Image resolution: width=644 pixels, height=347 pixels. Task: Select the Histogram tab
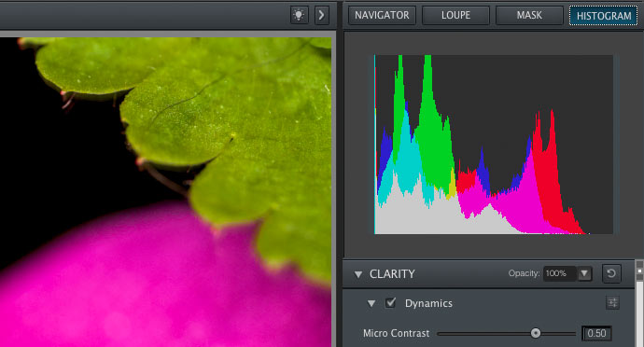coord(603,16)
